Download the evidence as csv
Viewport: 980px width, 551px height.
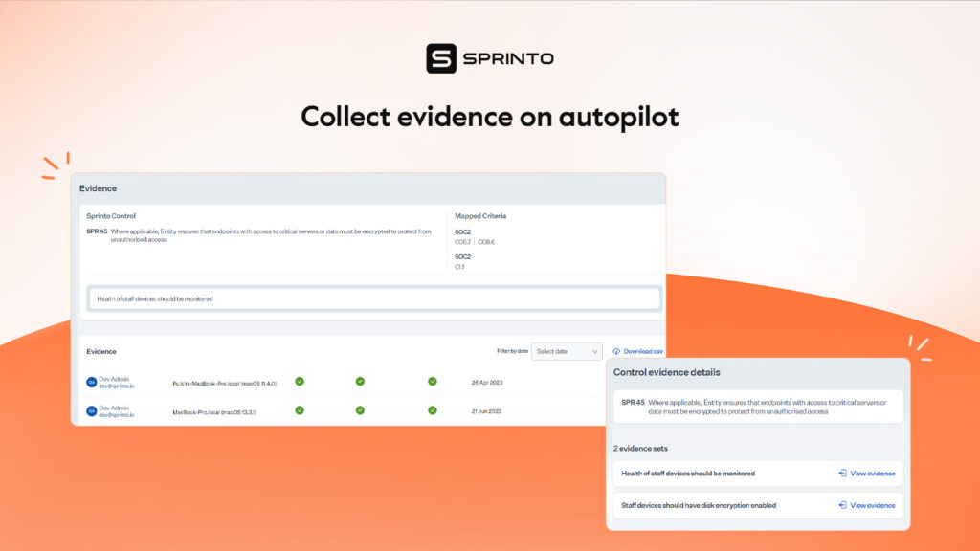pos(638,352)
